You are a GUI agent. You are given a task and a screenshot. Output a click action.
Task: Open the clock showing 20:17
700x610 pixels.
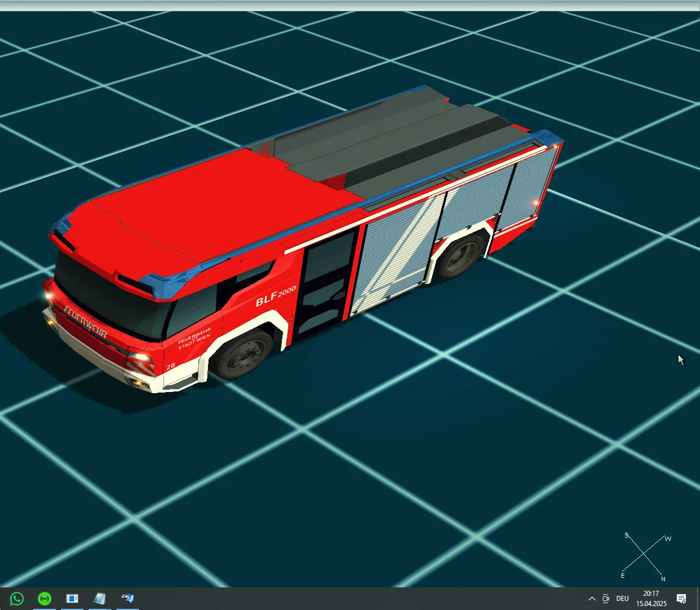tap(651, 599)
